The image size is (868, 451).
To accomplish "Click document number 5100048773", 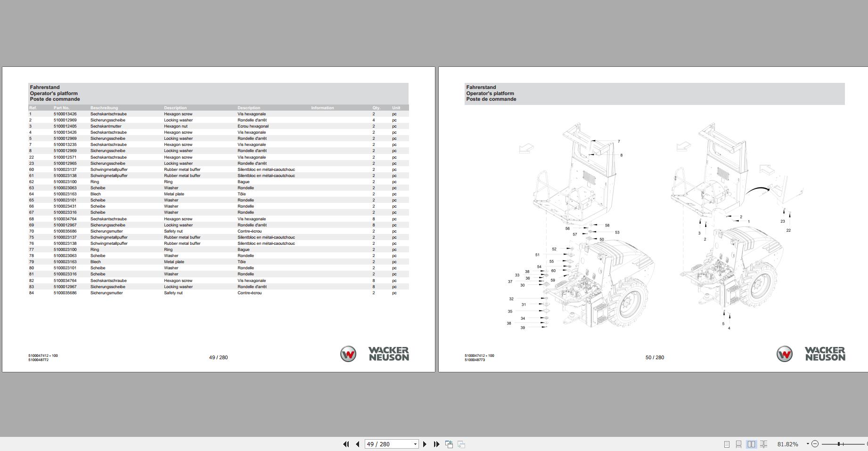I will click(475, 360).
